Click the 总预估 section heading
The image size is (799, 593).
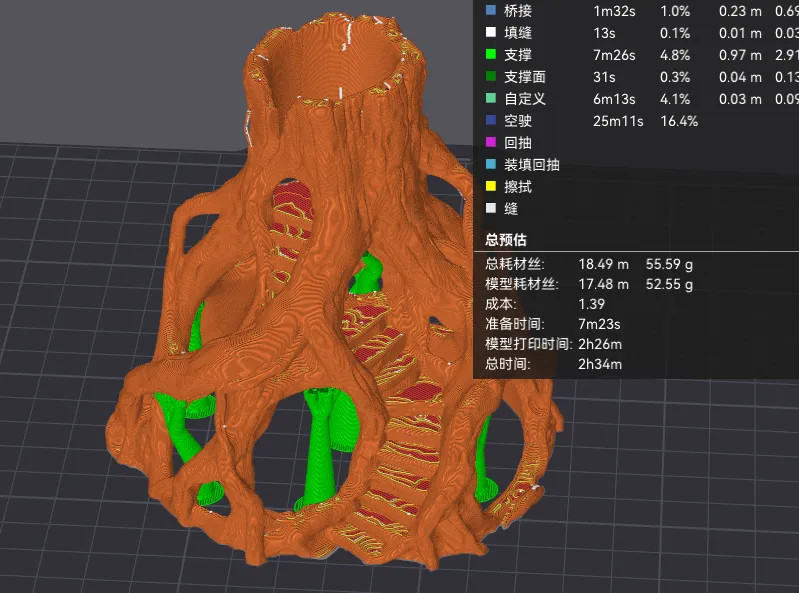point(506,239)
